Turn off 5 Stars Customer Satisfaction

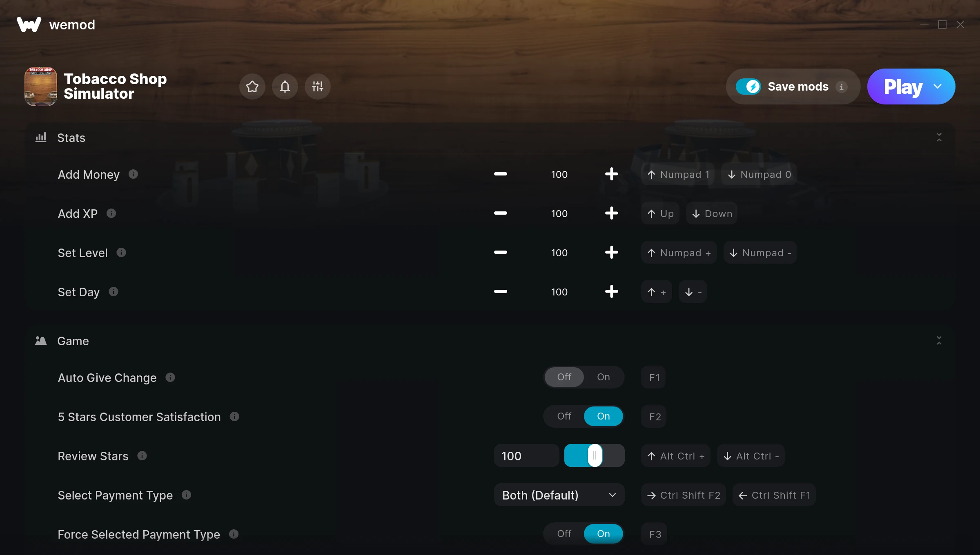point(564,416)
